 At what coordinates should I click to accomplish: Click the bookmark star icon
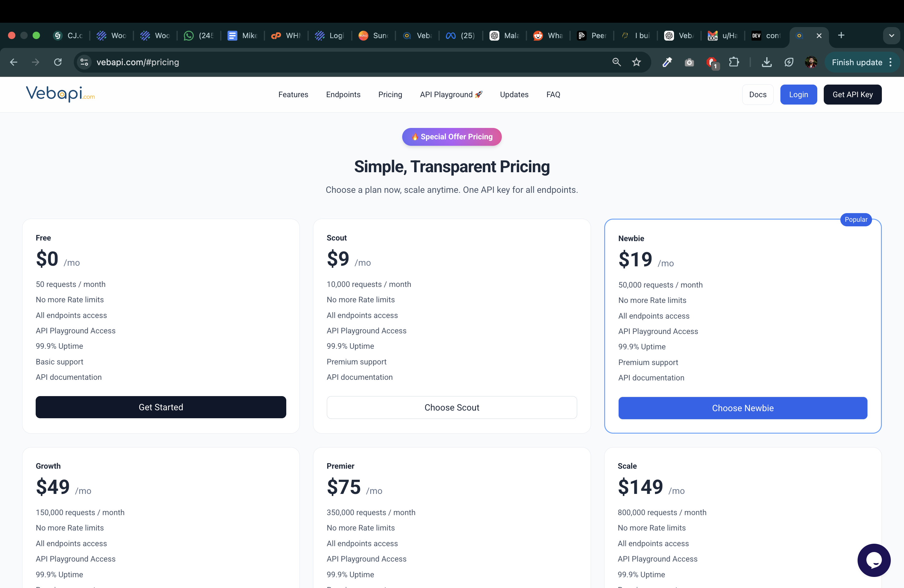pyautogui.click(x=636, y=62)
